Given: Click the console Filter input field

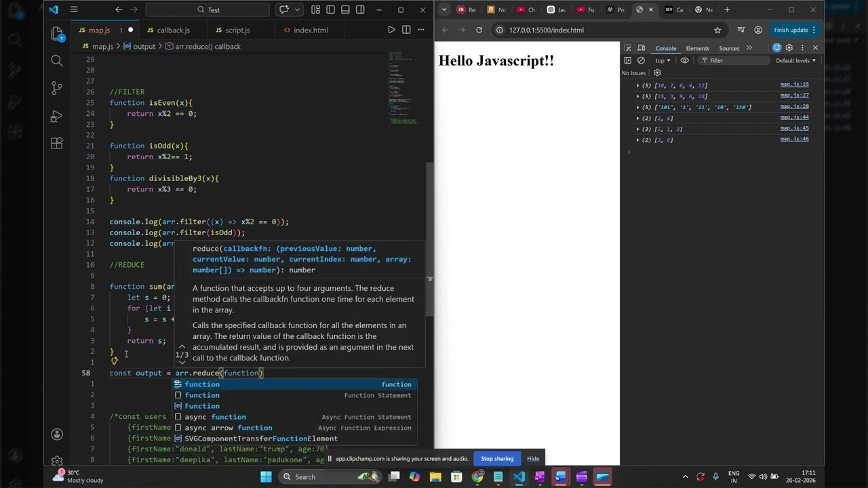Looking at the screenshot, I should (734, 60).
